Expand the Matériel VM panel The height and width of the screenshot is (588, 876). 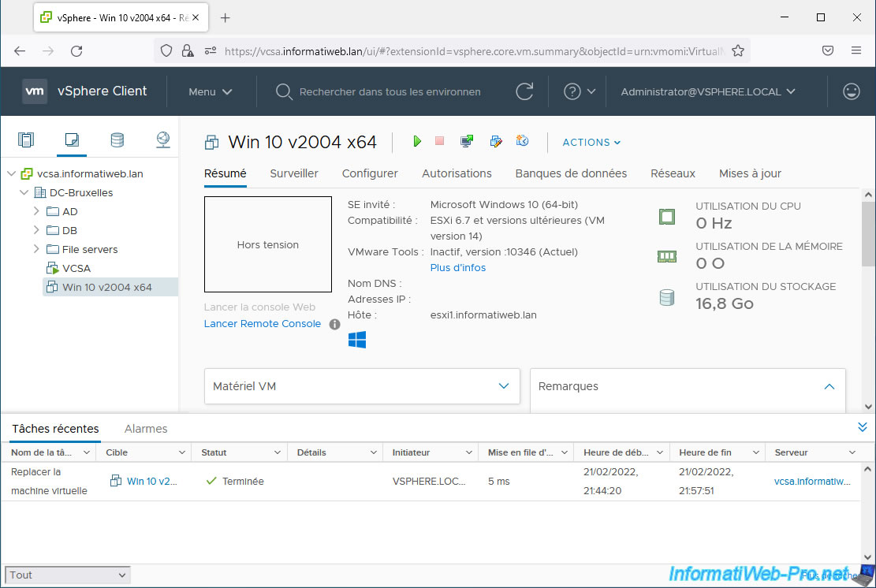504,386
